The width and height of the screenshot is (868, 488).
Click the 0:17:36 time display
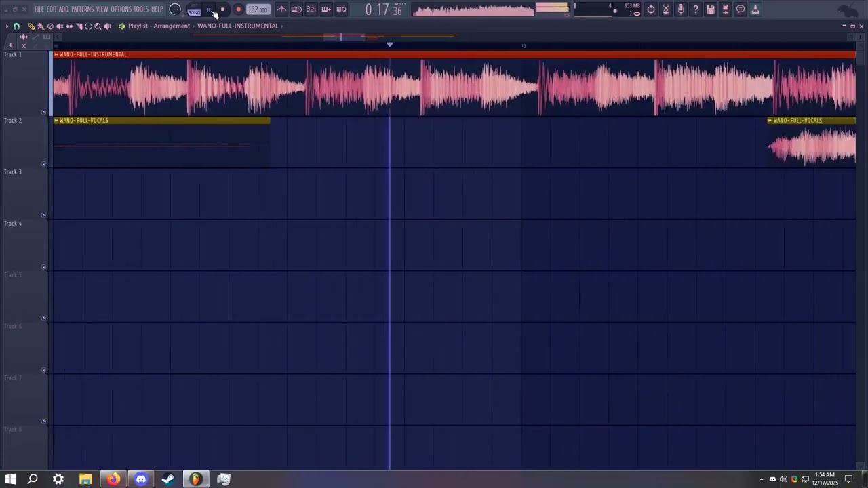tap(384, 9)
